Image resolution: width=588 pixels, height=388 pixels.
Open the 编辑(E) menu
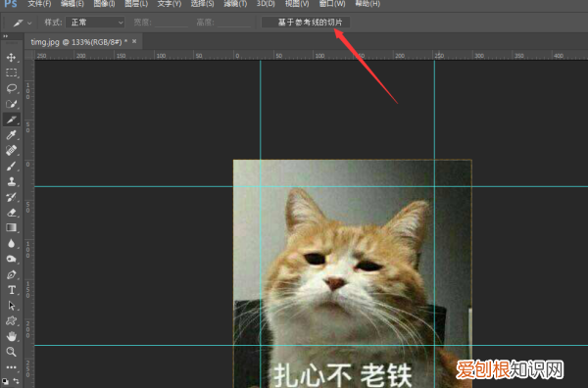pyautogui.click(x=73, y=4)
